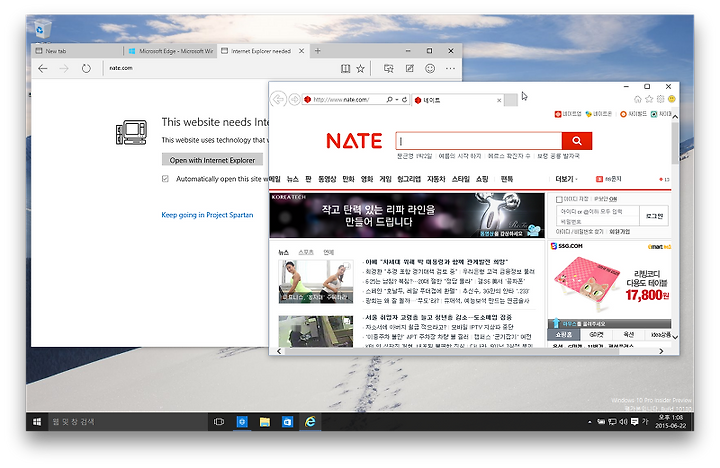Open 영화 in NATE navigation menu

coord(366,179)
